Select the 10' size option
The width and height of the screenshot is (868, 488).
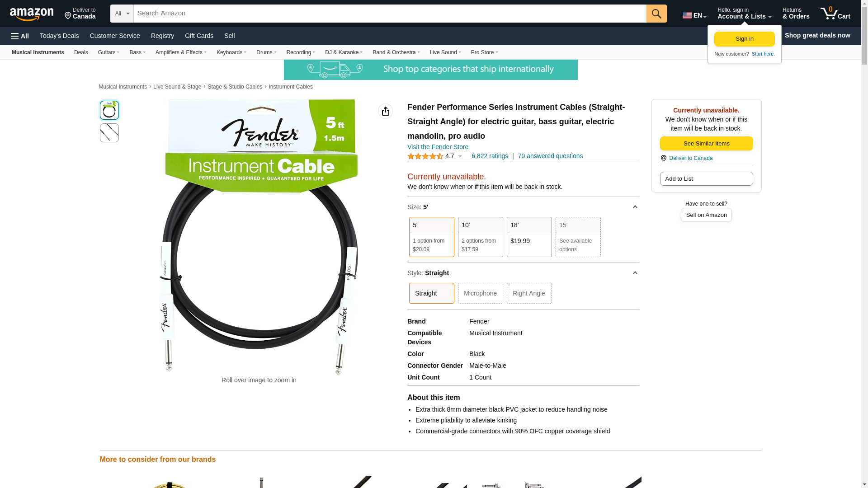[480, 237]
